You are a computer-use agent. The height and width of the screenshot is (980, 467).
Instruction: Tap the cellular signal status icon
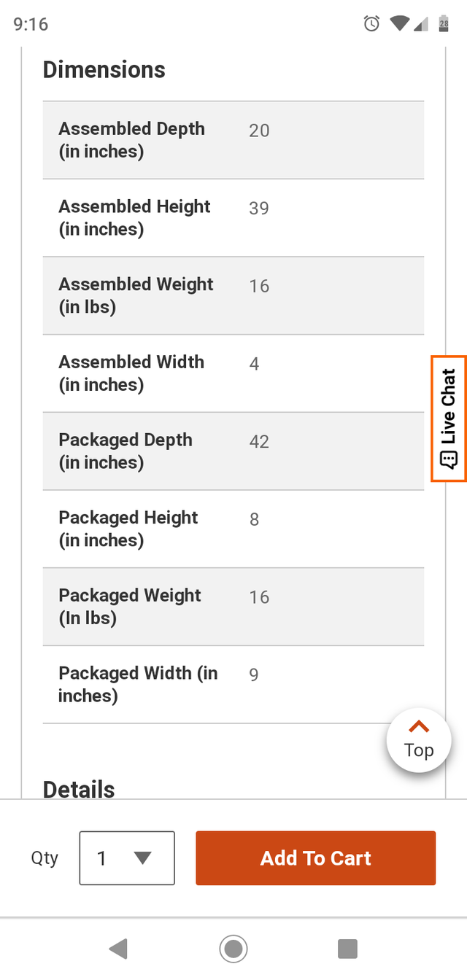(x=421, y=24)
